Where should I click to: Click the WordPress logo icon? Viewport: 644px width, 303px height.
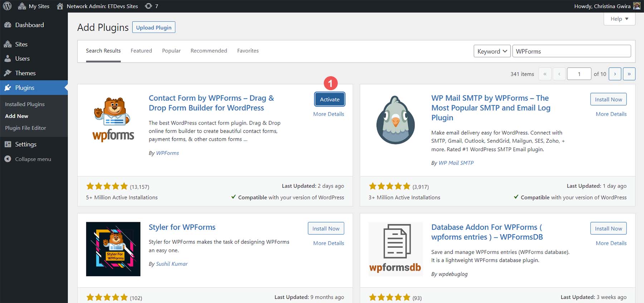pyautogui.click(x=7, y=6)
